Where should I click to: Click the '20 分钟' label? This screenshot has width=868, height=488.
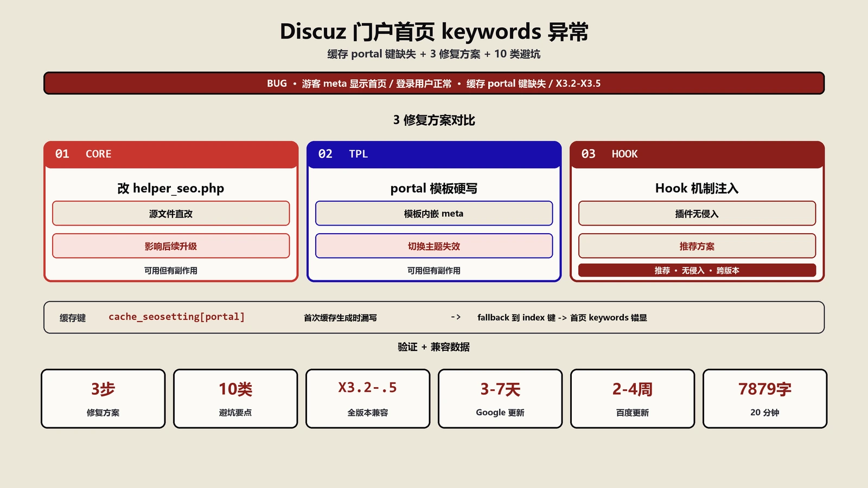coord(765,413)
